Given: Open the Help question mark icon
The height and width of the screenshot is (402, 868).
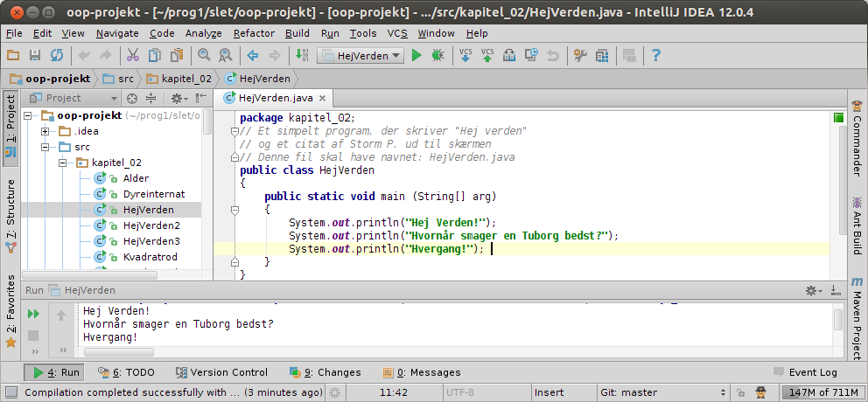Looking at the screenshot, I should coord(656,55).
